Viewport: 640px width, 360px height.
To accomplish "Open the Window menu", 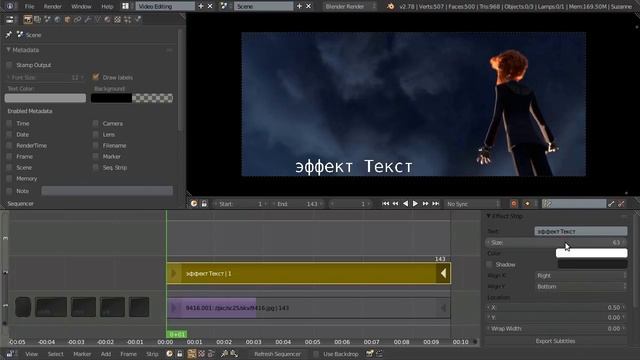I will coord(81,6).
